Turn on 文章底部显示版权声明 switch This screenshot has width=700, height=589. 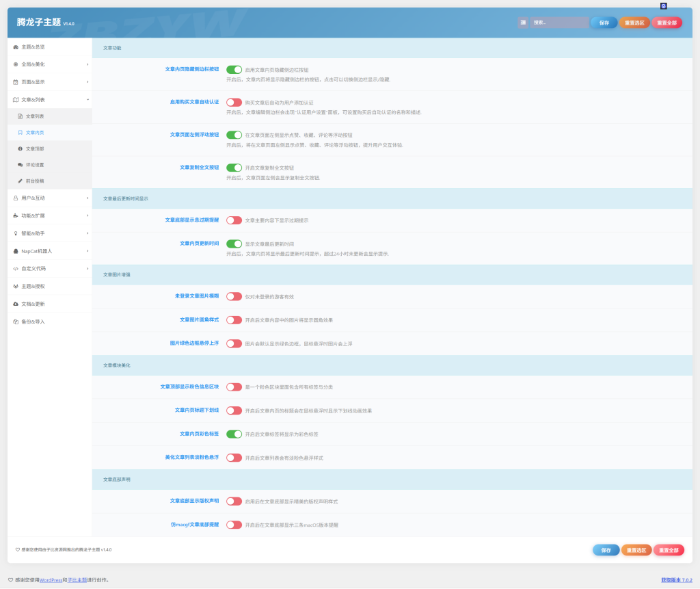[234, 501]
